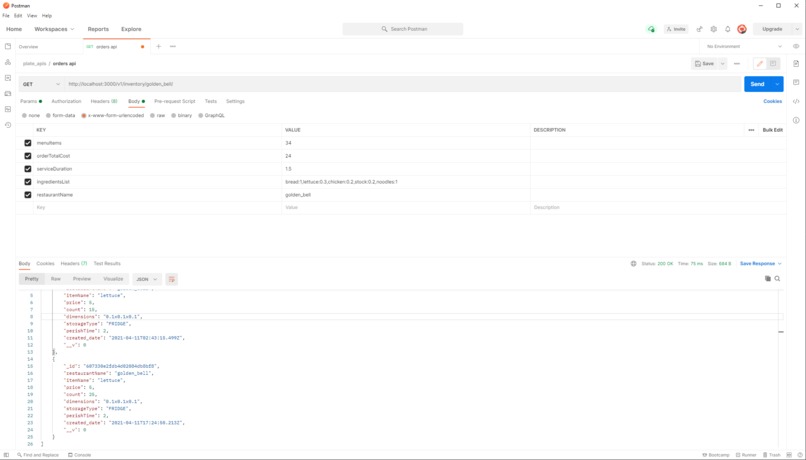This screenshot has width=806, height=460.
Task: Click the network globe icon near Status
Action: (633, 264)
